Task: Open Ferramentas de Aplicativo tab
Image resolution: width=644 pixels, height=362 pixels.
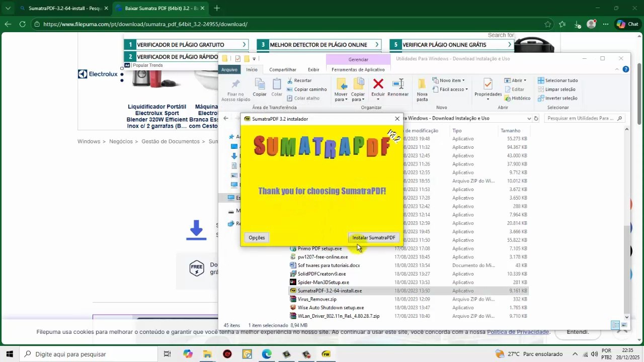Action: tap(358, 69)
